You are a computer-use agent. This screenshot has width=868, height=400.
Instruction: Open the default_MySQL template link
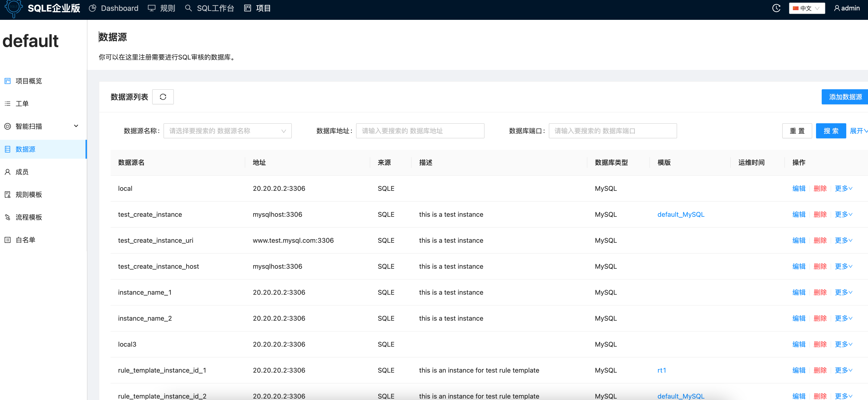tap(681, 214)
